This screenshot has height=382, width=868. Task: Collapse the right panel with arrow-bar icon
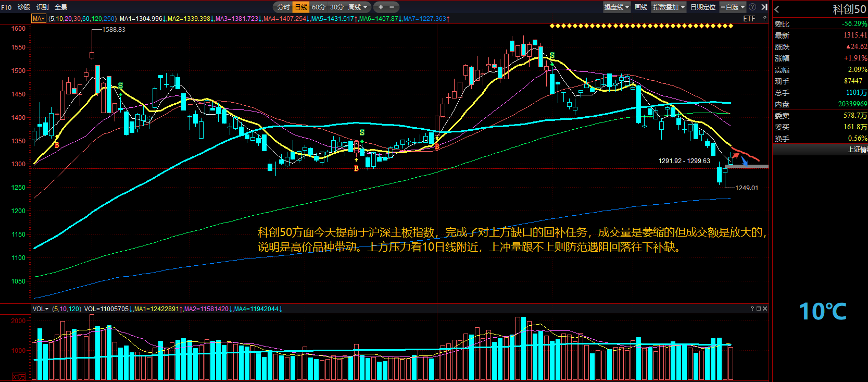pos(764,7)
